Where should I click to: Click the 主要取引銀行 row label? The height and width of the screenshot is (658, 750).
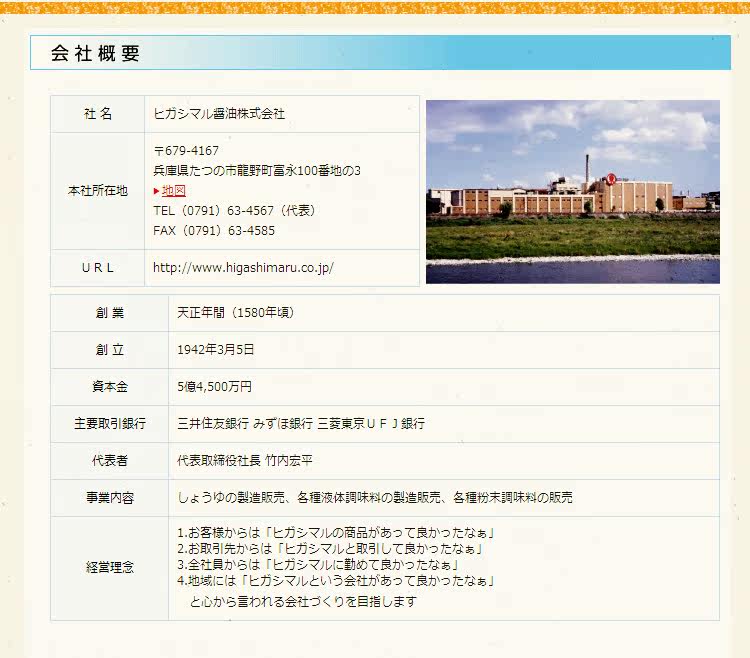click(x=110, y=424)
